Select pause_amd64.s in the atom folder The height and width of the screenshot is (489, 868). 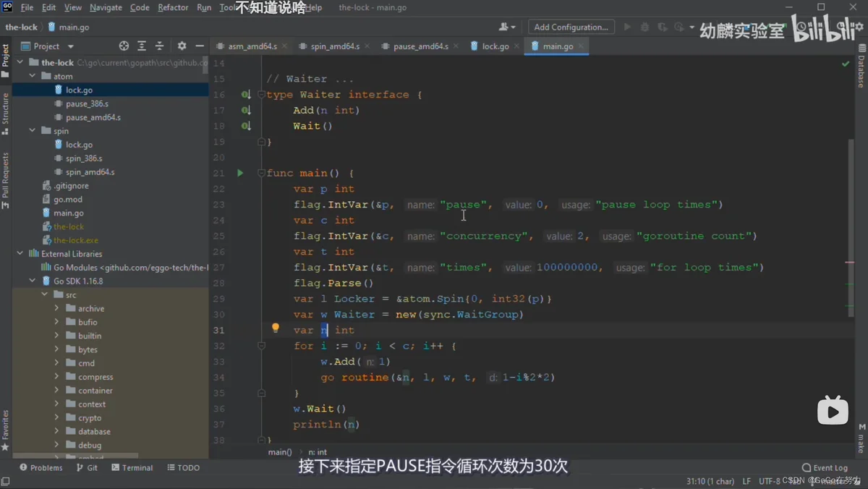pyautogui.click(x=93, y=117)
